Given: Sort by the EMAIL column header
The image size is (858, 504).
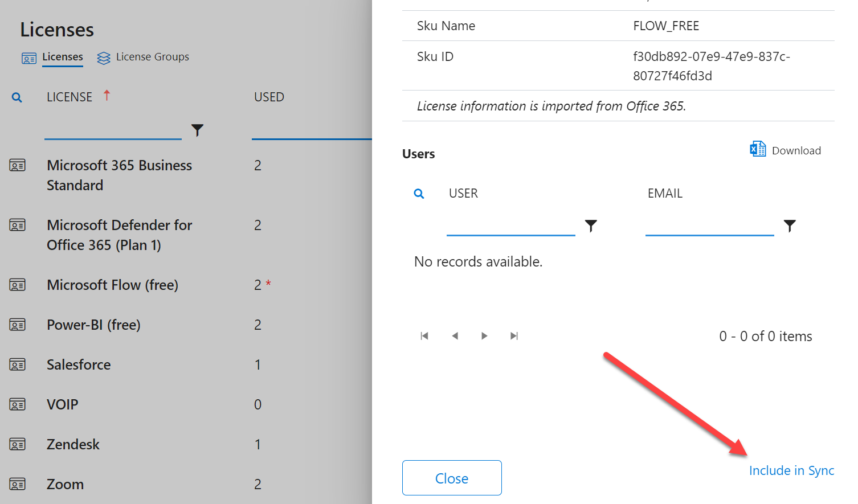Looking at the screenshot, I should click(665, 193).
